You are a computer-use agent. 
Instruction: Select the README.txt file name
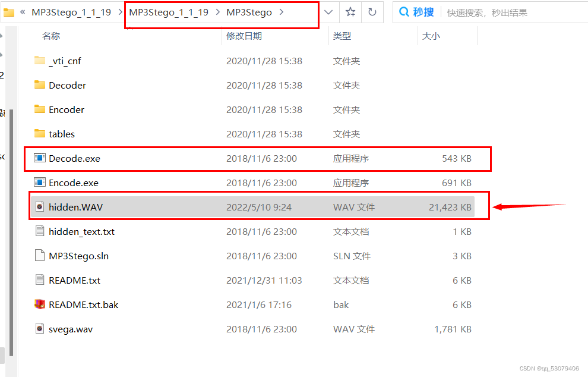tap(75, 281)
